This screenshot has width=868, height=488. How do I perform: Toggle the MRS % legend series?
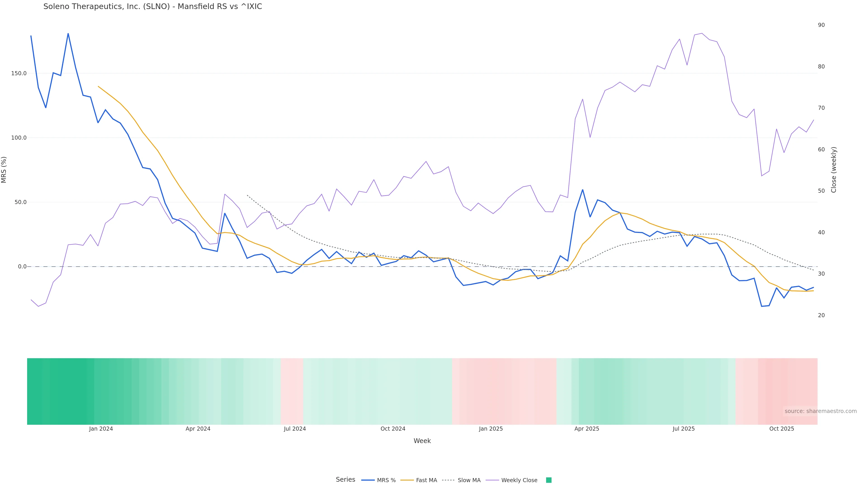point(386,480)
